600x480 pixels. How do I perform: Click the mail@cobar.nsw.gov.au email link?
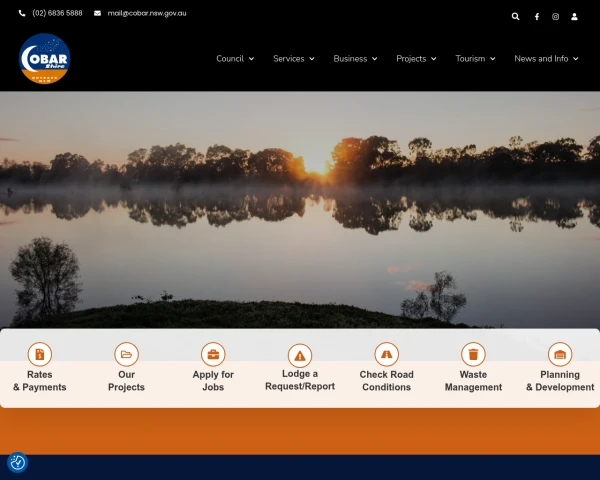click(x=146, y=13)
